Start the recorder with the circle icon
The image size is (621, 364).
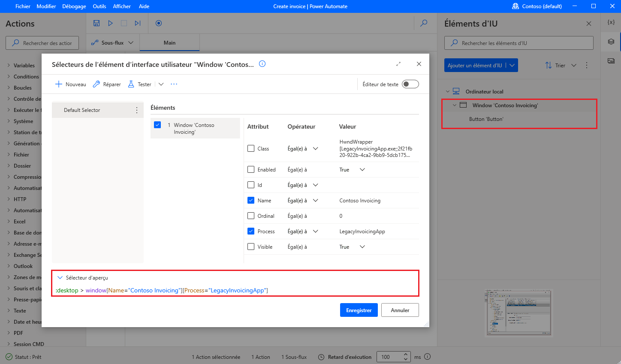point(159,23)
